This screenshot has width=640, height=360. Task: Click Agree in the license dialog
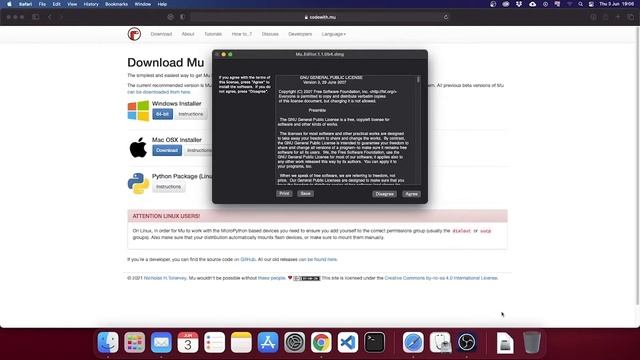411,194
